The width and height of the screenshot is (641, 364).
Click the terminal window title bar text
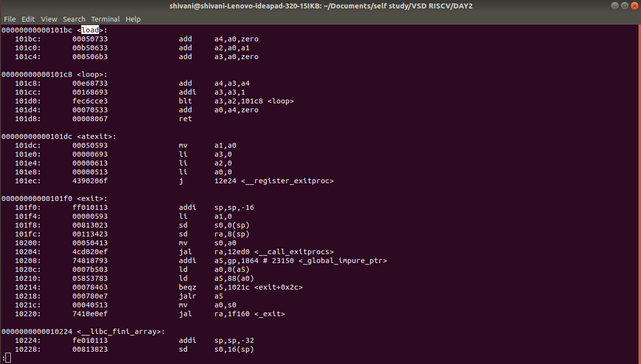point(320,6)
